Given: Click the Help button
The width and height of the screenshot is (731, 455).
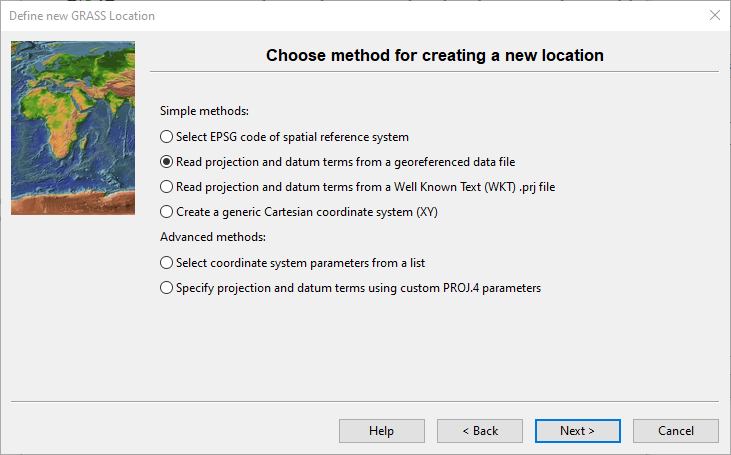Looking at the screenshot, I should pyautogui.click(x=381, y=430).
